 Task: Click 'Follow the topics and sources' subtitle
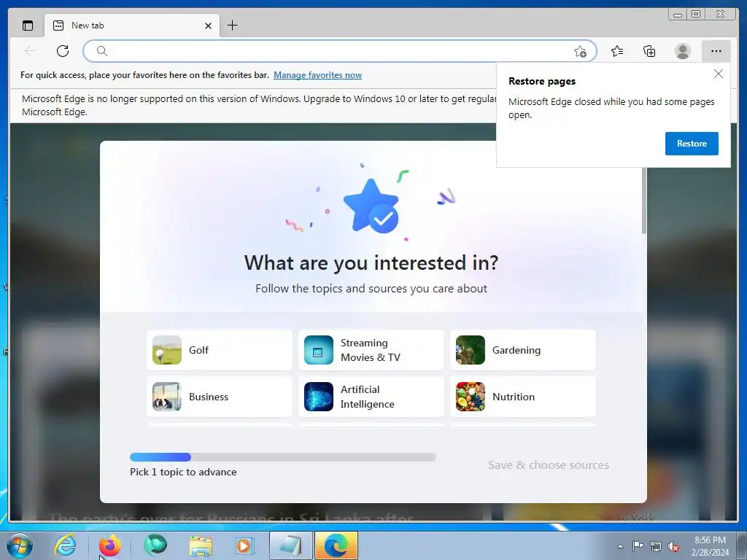pos(371,289)
